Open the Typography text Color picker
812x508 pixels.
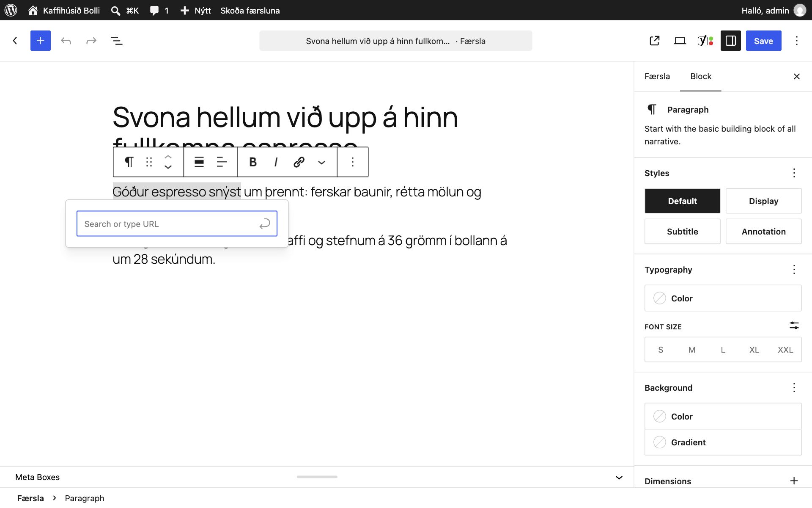723,298
